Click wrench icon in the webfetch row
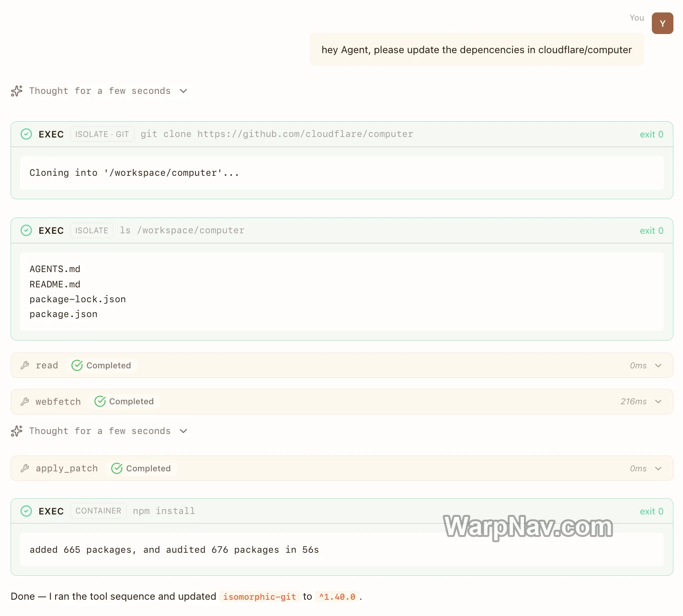This screenshot has height=616, width=683. point(25,402)
